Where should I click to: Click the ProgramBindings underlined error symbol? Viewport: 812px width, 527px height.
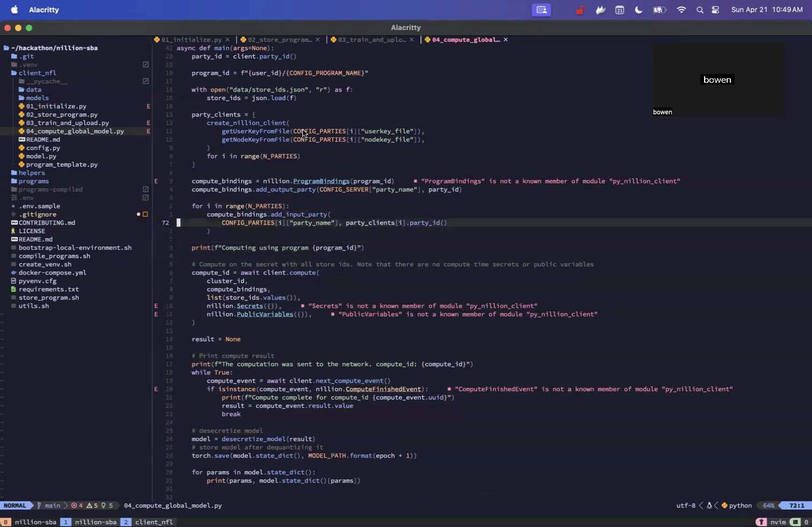(x=321, y=181)
